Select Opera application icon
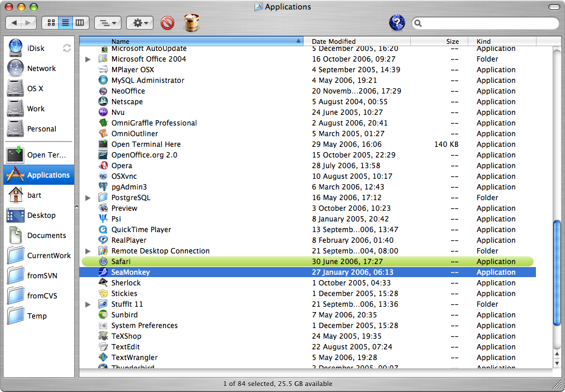 pos(103,165)
